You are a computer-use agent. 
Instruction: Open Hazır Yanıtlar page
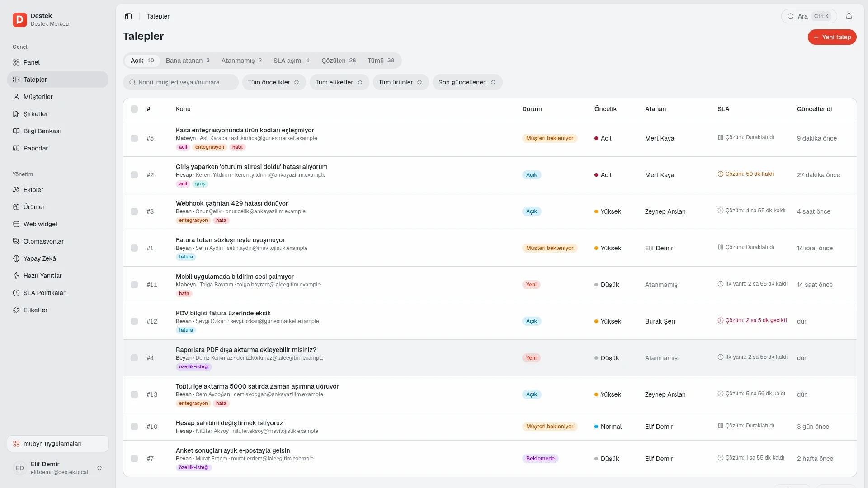(58, 276)
